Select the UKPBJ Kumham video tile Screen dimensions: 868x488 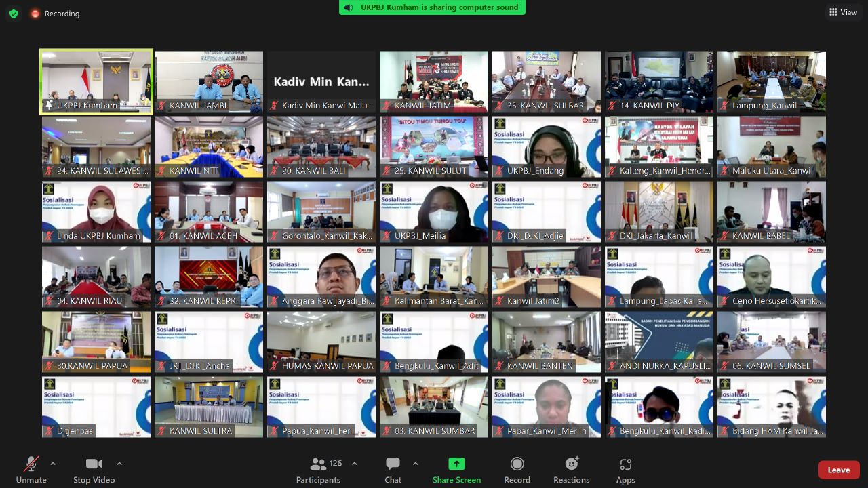96,81
